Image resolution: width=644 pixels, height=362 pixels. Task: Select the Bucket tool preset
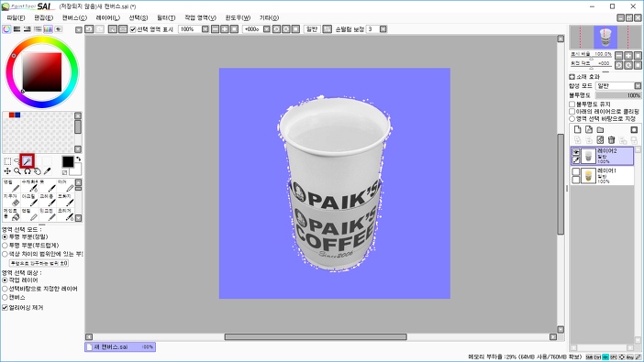pos(12,214)
